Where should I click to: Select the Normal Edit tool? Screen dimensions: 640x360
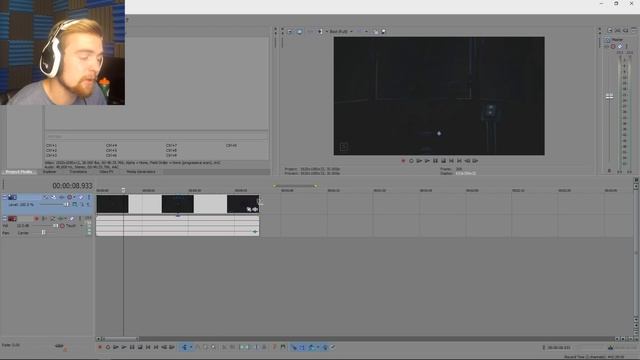[x=184, y=347]
